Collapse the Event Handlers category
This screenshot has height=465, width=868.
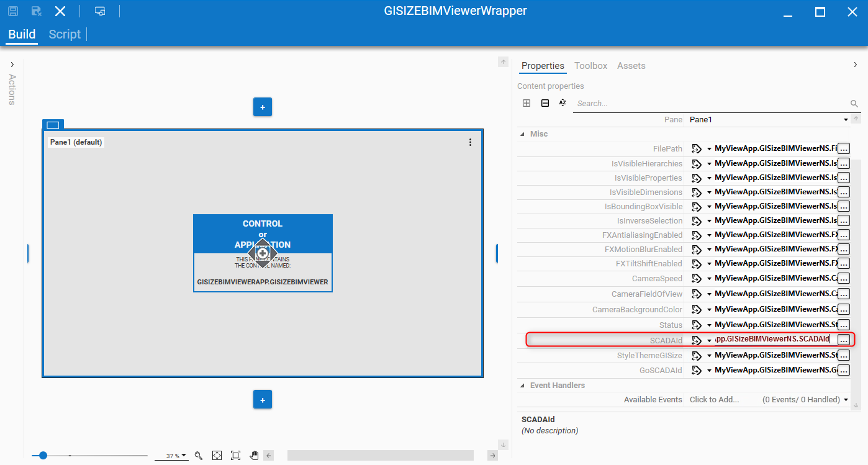pos(522,386)
